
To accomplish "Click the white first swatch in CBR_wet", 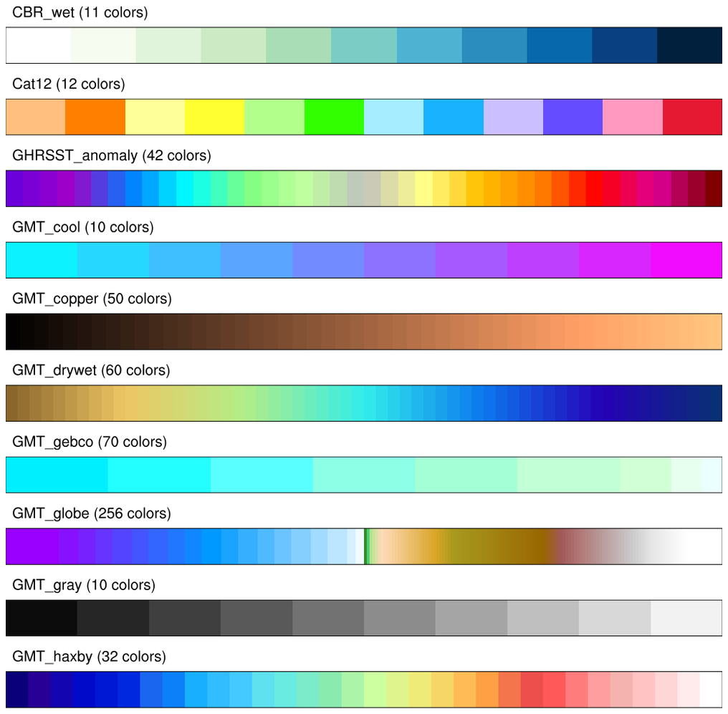I will coord(39,46).
